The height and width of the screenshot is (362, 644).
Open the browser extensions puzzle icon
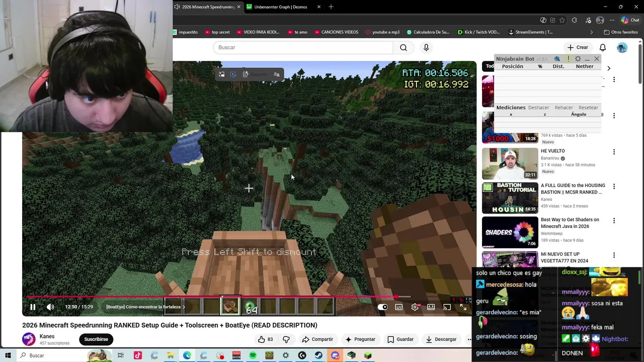575,20
